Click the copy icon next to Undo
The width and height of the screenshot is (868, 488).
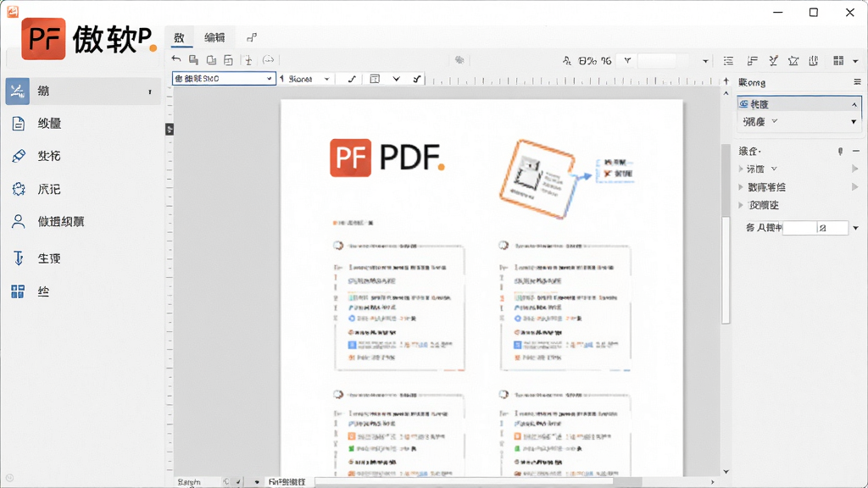194,60
